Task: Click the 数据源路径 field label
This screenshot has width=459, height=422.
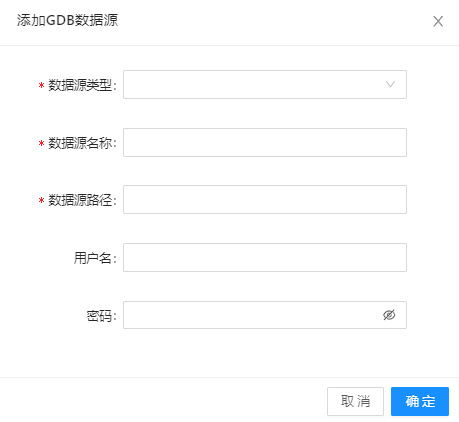Action: click(82, 200)
